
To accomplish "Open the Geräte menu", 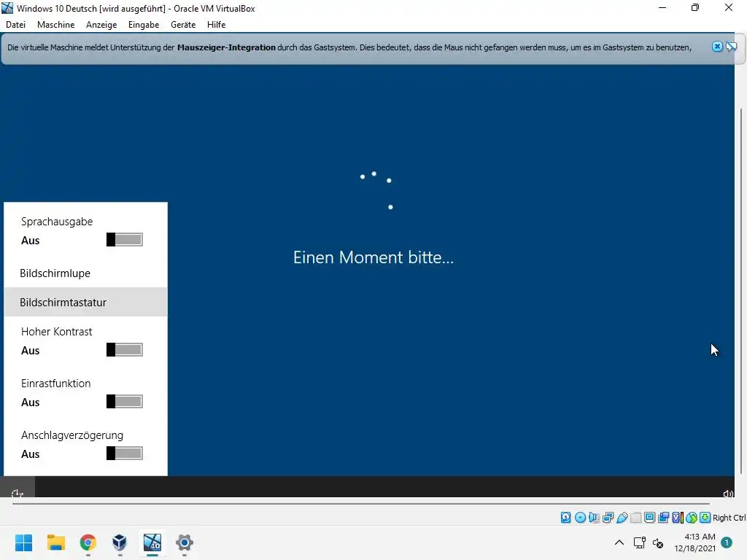I will click(183, 25).
